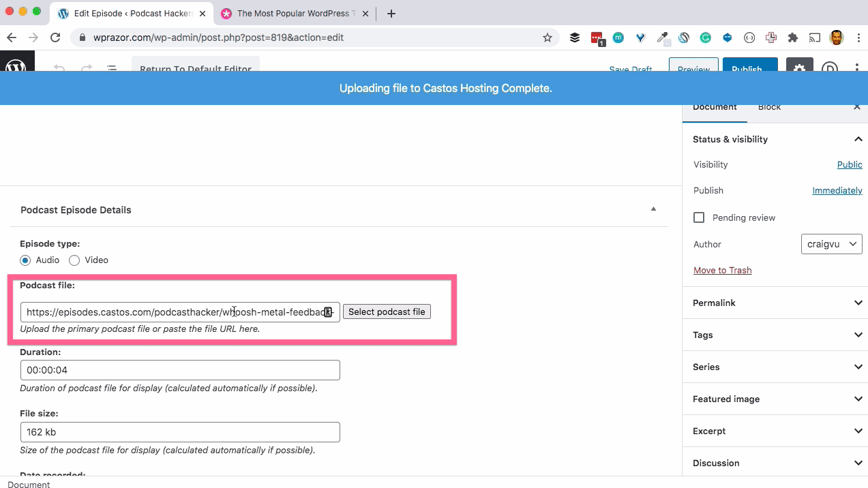This screenshot has height=488, width=868.
Task: Click the settings gear next to Publish
Action: coord(798,68)
